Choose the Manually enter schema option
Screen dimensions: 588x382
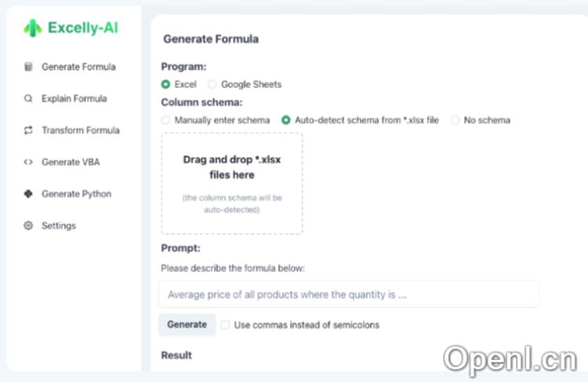[x=165, y=121]
